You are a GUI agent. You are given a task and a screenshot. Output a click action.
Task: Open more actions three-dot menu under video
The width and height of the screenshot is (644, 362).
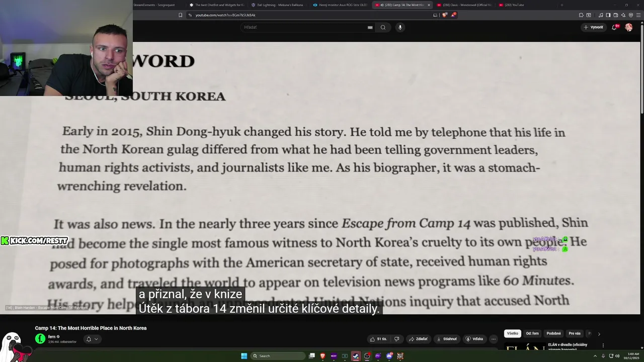click(x=494, y=339)
